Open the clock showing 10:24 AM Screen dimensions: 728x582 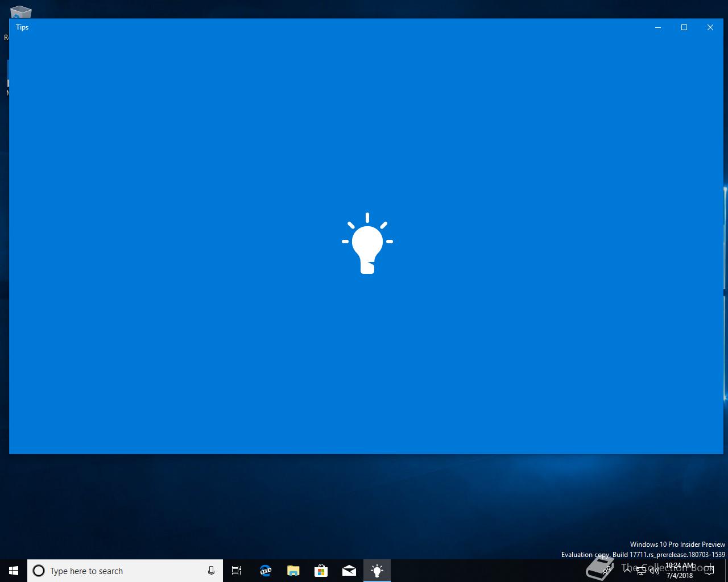click(680, 571)
